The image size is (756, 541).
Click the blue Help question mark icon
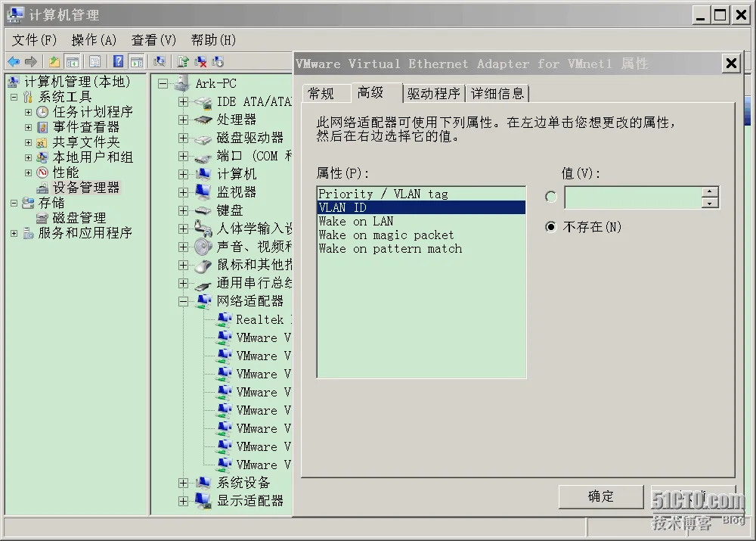click(x=118, y=62)
